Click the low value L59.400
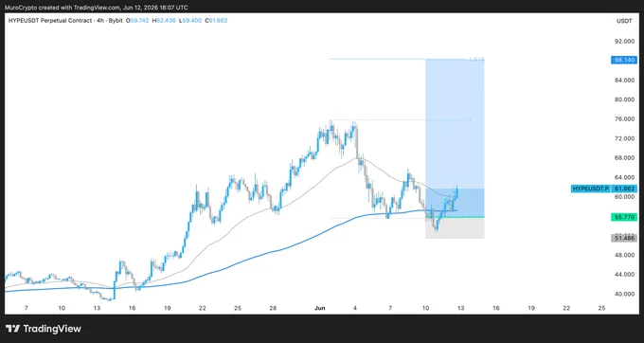644x343 pixels. pyautogui.click(x=190, y=20)
